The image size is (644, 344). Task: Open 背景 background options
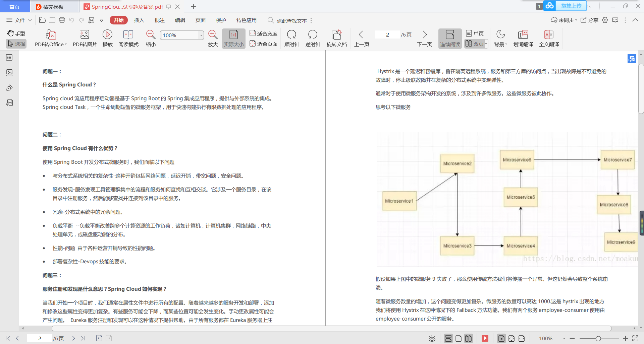500,39
